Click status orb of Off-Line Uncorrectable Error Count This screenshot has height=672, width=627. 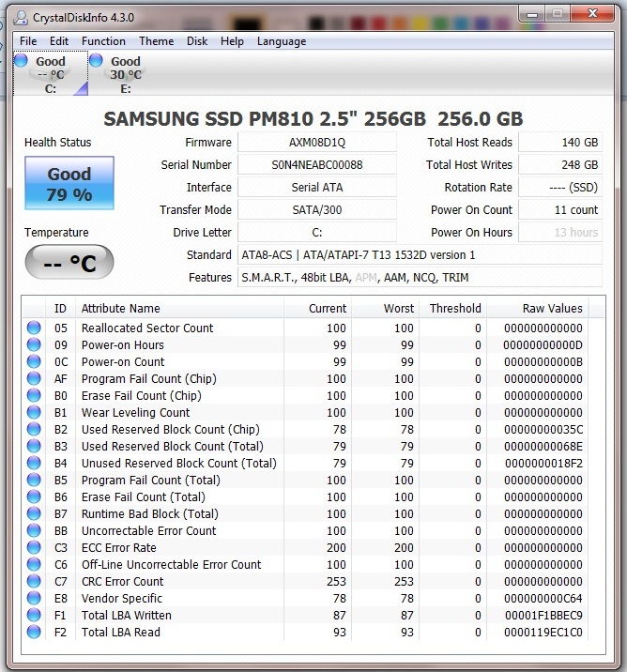click(34, 564)
